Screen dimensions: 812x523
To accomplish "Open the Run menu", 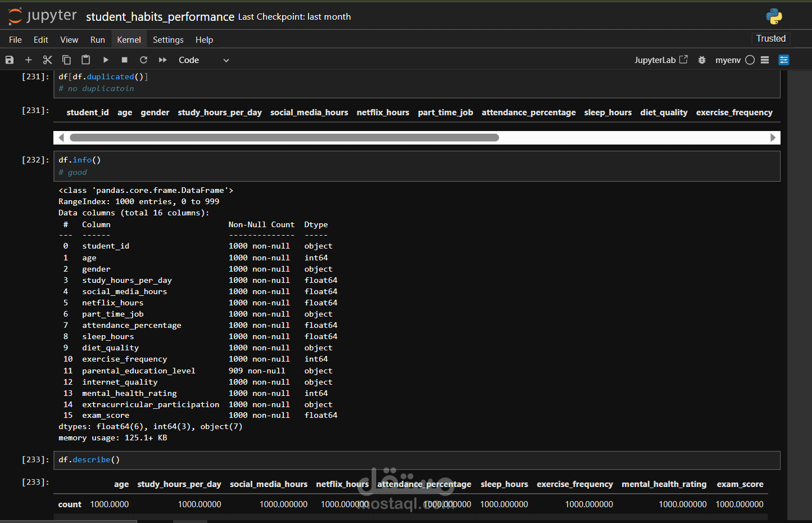I will (x=98, y=40).
